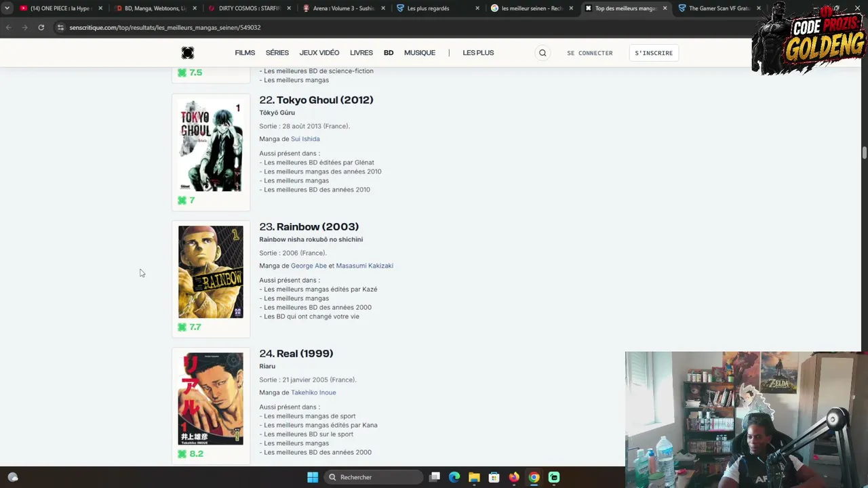Click the Chrome icon in the taskbar
Image resolution: width=868 pixels, height=488 pixels.
[x=534, y=477]
